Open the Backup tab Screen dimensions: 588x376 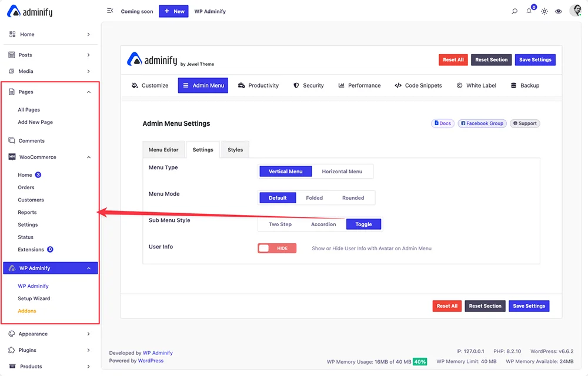click(x=525, y=85)
